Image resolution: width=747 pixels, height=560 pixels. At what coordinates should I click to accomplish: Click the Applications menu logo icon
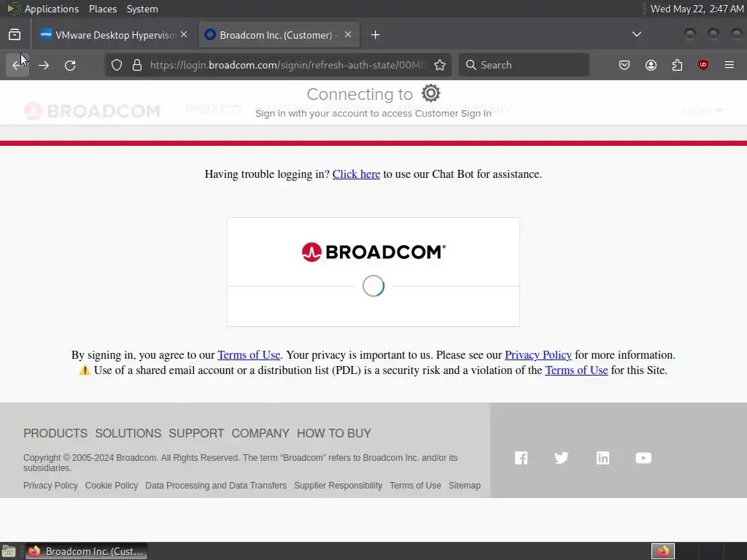[x=13, y=9]
